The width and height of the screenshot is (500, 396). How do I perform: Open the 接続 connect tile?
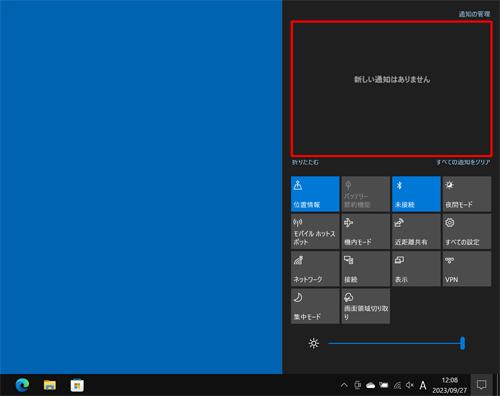[366, 269]
